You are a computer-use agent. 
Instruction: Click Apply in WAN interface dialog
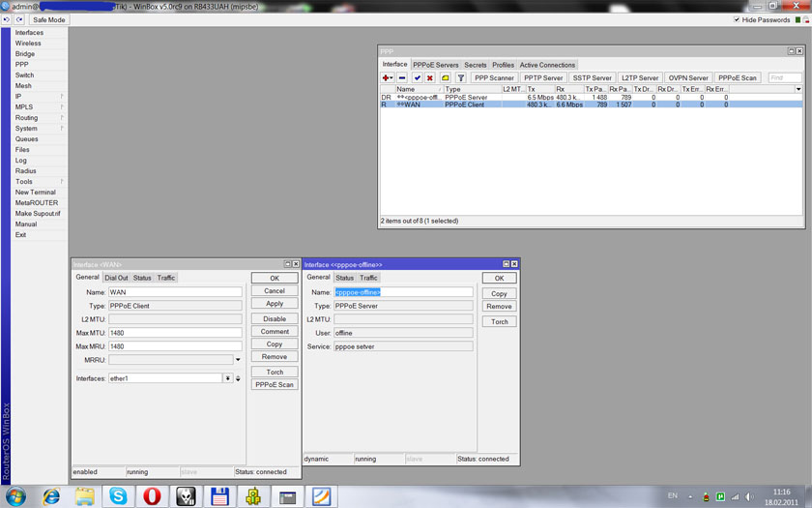tap(275, 304)
